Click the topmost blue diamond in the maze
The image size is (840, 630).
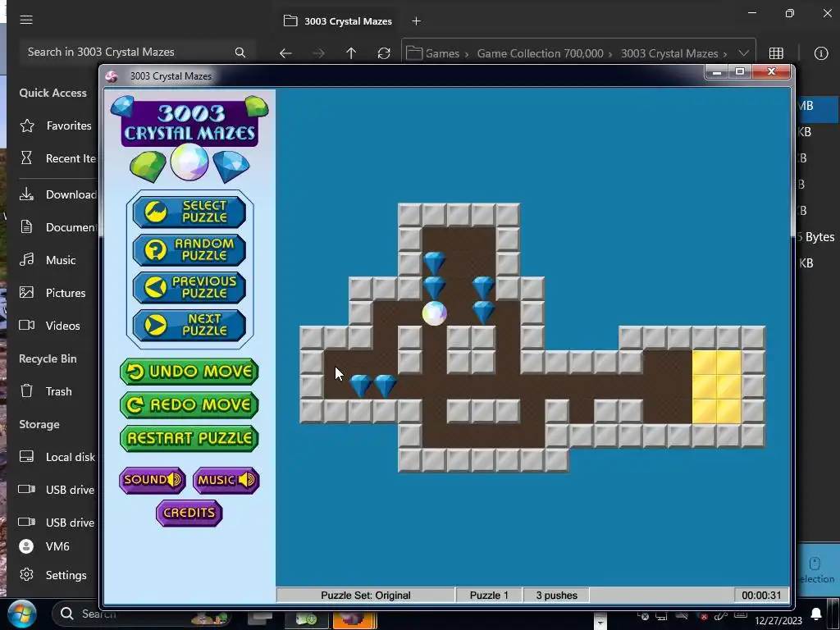(x=434, y=263)
